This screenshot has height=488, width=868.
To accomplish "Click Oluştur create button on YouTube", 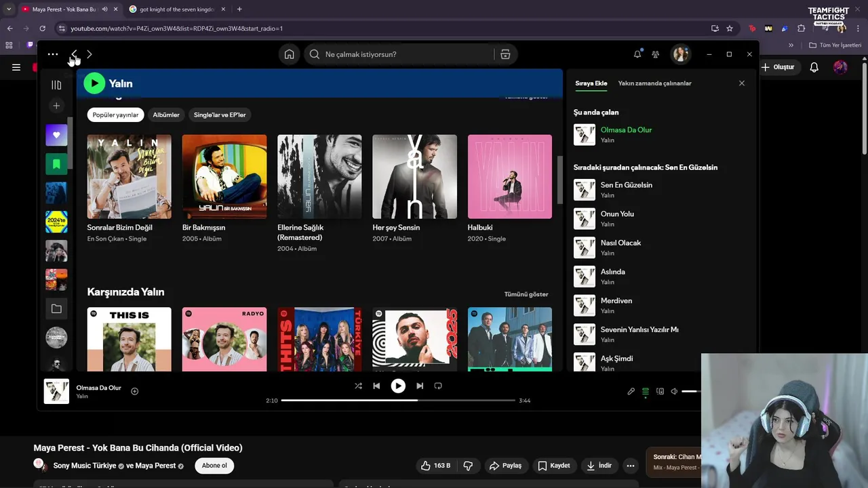I will click(778, 67).
